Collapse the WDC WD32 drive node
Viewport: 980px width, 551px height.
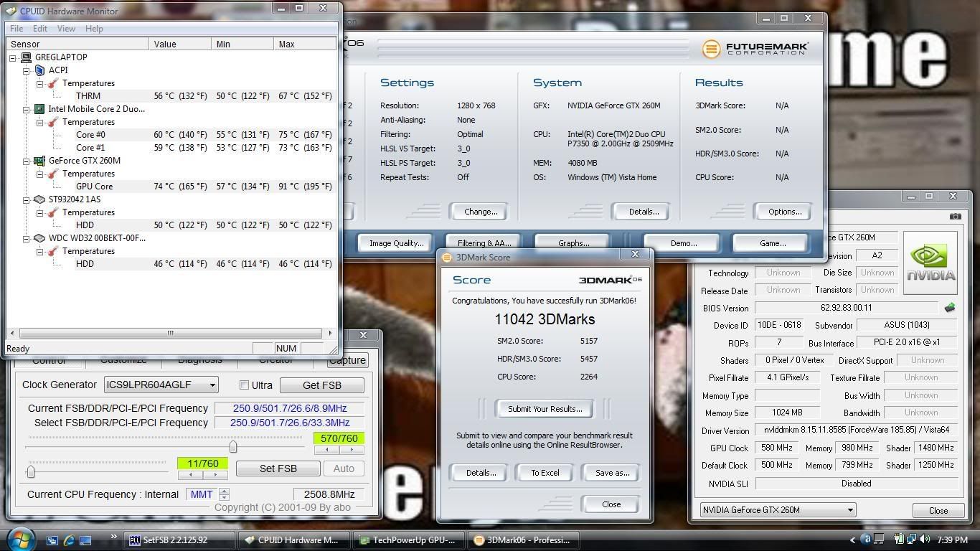pyautogui.click(x=27, y=238)
